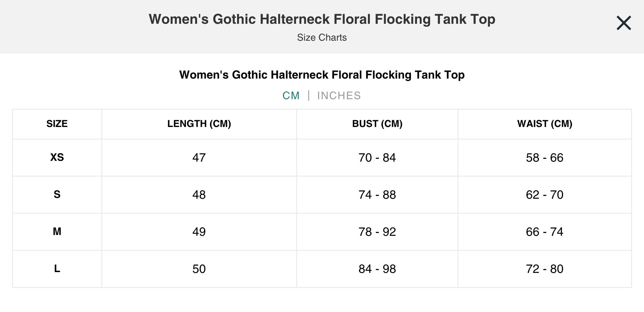Click the Size Charts subtitle

[x=322, y=37]
